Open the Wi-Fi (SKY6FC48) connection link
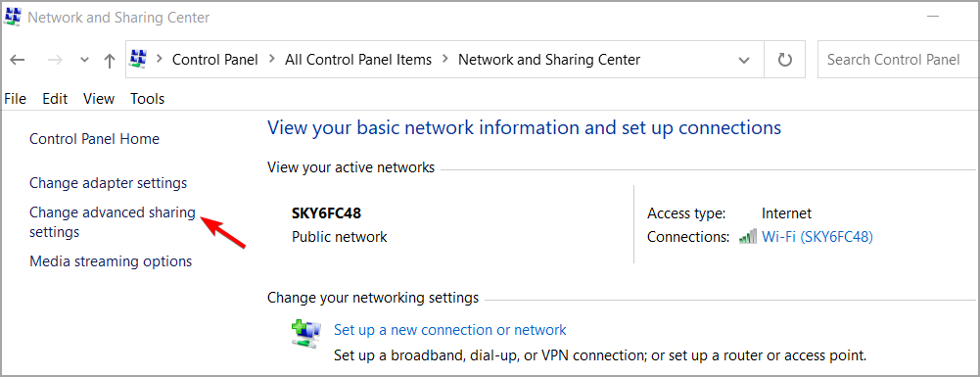This screenshot has width=980, height=377. pos(817,237)
